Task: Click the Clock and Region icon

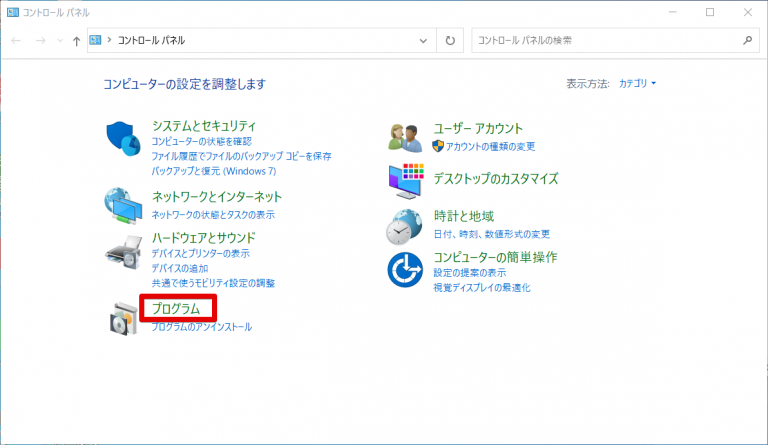Action: pyautogui.click(x=404, y=227)
